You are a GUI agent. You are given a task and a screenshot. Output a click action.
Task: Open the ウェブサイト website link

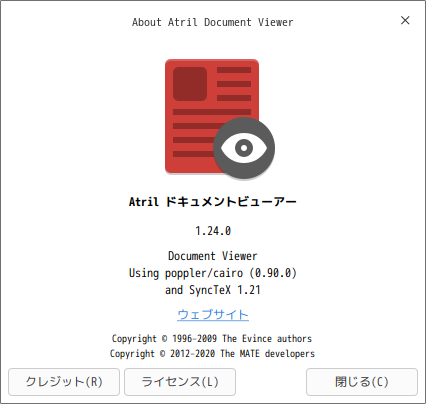click(x=213, y=314)
